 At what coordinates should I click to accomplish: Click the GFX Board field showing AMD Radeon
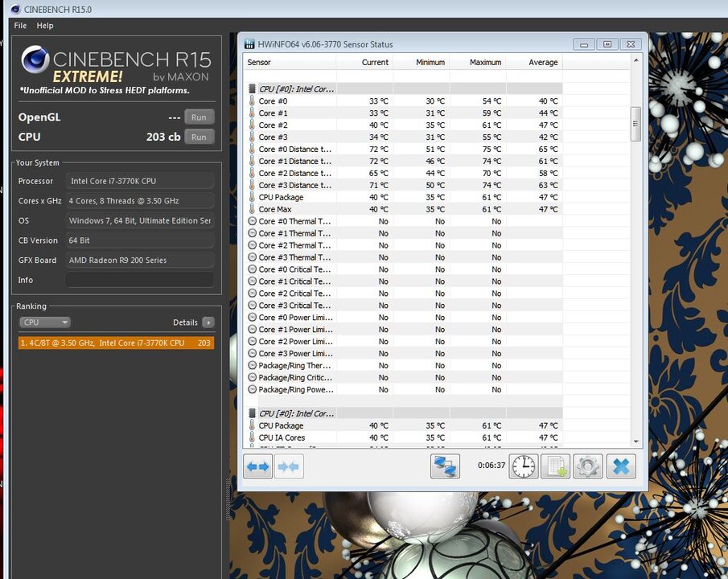click(x=140, y=260)
